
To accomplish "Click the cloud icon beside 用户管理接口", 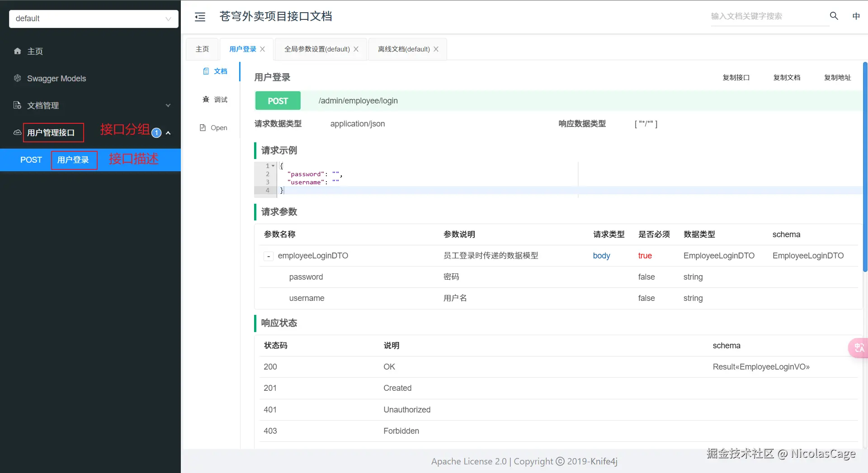I will point(18,132).
